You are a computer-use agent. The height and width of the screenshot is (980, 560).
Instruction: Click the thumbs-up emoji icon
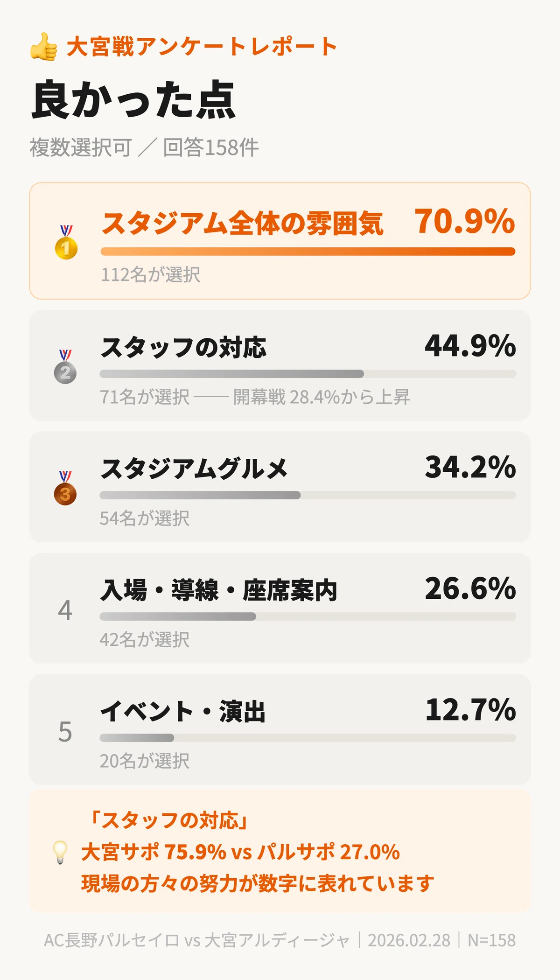pos(44,47)
